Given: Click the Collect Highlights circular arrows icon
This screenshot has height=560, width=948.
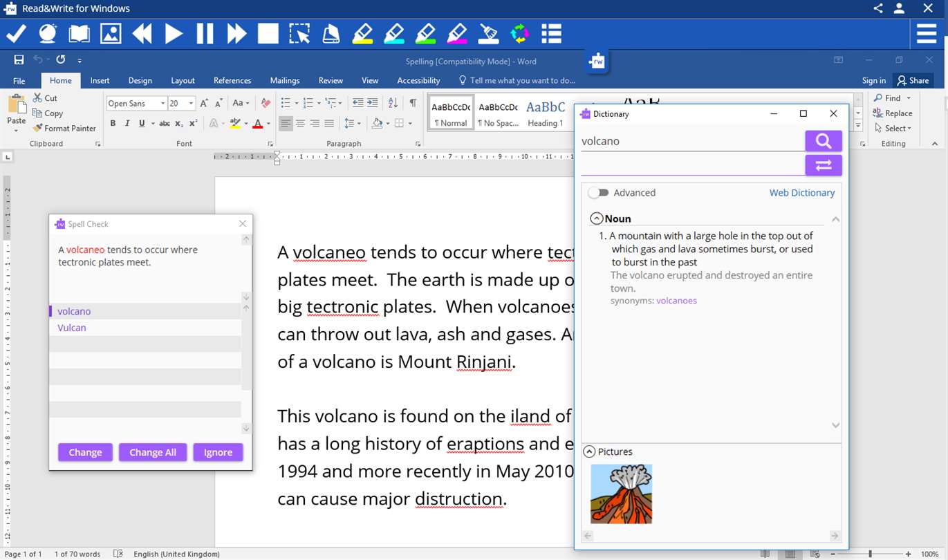Looking at the screenshot, I should tap(519, 33).
